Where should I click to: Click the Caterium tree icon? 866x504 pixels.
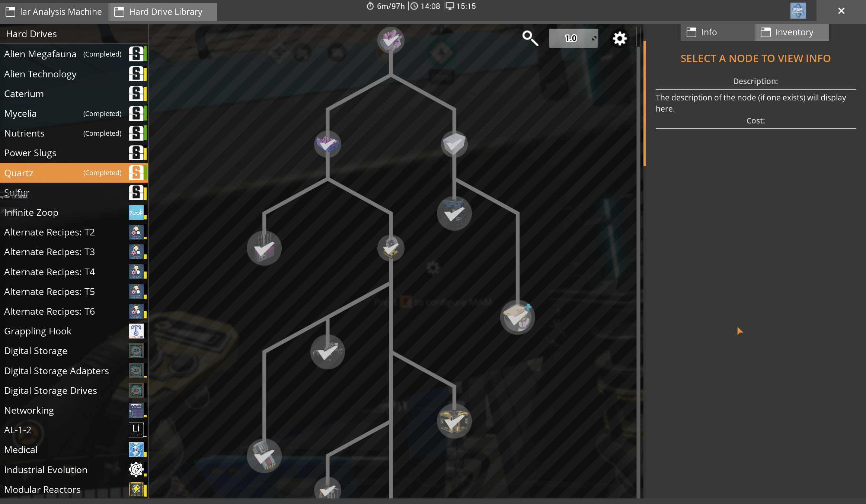point(136,93)
